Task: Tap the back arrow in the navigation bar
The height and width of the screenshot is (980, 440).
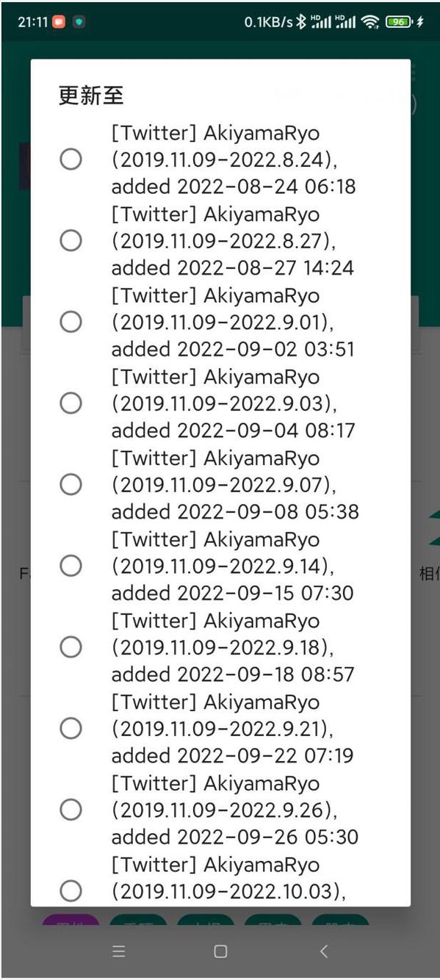Action: [x=324, y=951]
